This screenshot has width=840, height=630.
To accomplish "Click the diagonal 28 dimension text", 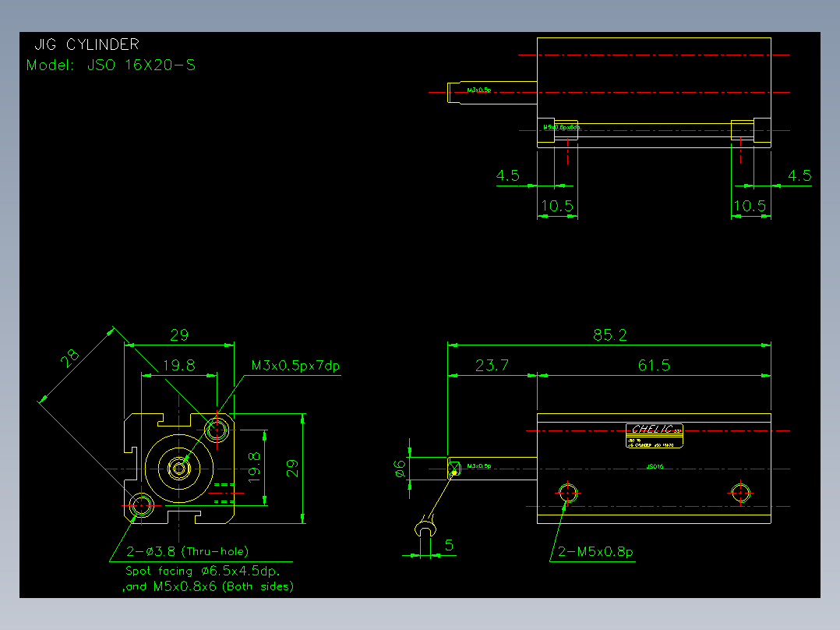I will tap(69, 358).
